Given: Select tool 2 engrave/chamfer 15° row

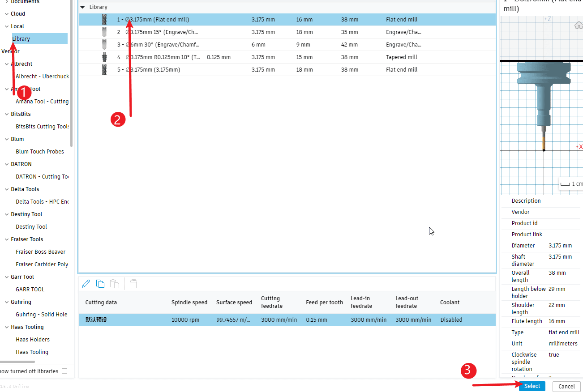Looking at the screenshot, I should [287, 32].
